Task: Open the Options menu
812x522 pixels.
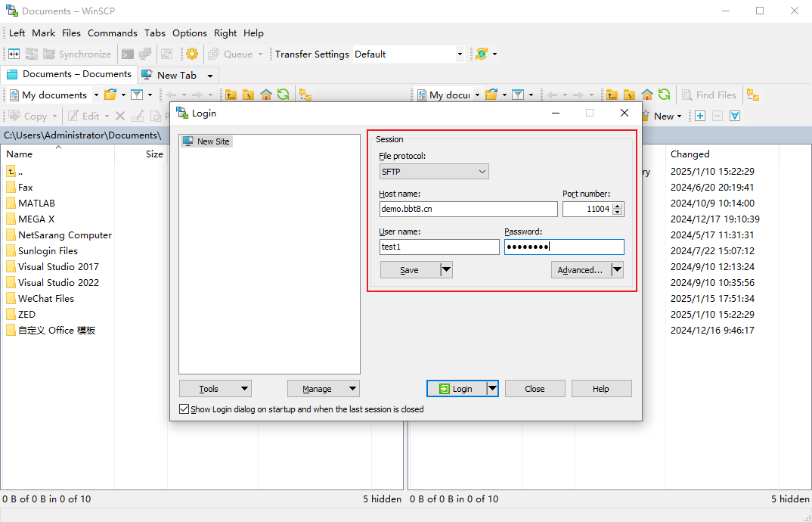Action: point(190,33)
